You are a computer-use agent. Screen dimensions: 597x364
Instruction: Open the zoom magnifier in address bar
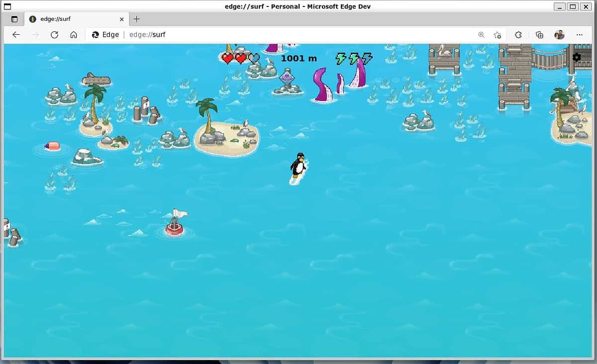[x=481, y=35]
